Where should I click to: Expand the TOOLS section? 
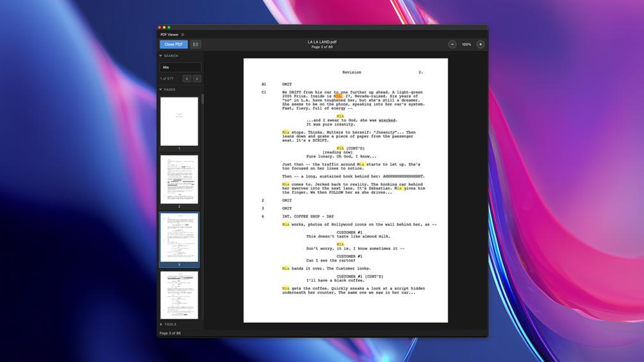(x=161, y=324)
